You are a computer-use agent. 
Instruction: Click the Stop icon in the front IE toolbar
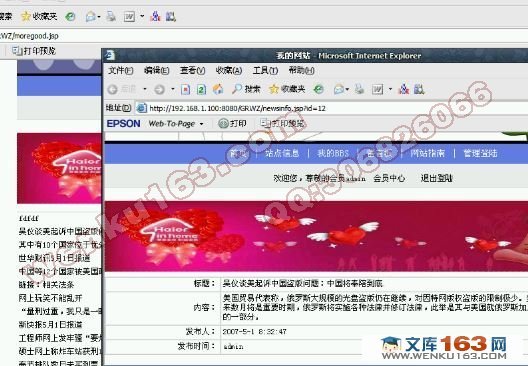(x=186, y=89)
